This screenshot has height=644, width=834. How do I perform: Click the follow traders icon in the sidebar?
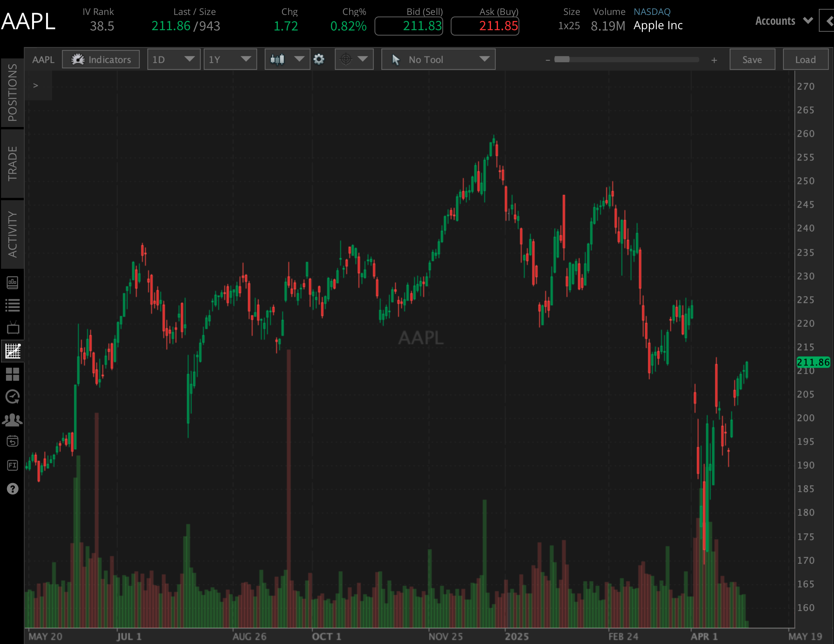pyautogui.click(x=13, y=419)
